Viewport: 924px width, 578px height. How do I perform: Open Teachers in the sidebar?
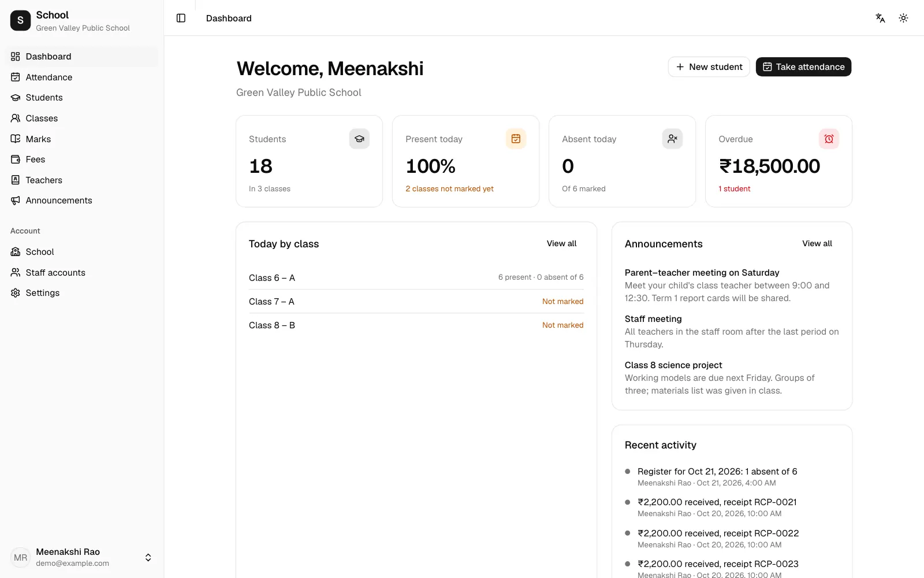pos(82,180)
